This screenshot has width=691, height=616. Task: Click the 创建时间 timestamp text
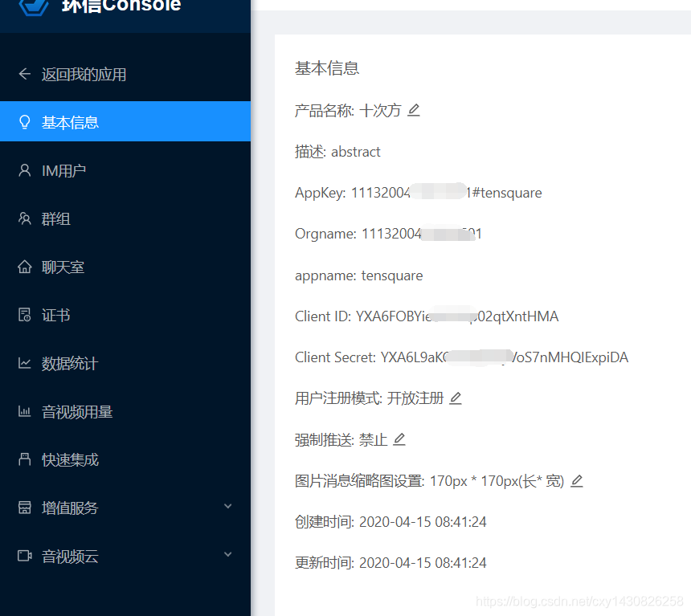423,522
